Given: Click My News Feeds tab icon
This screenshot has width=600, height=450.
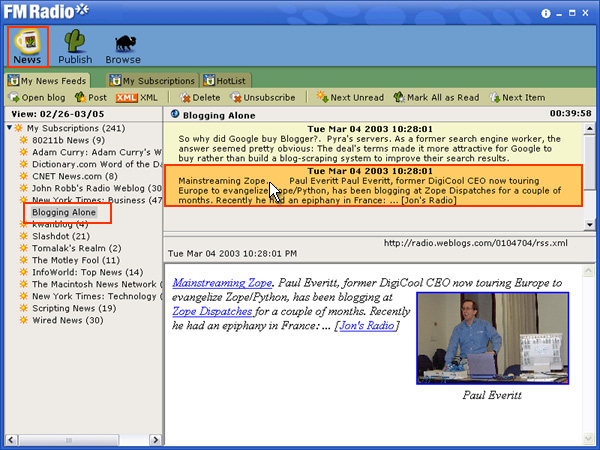Looking at the screenshot, I should 14,81.
